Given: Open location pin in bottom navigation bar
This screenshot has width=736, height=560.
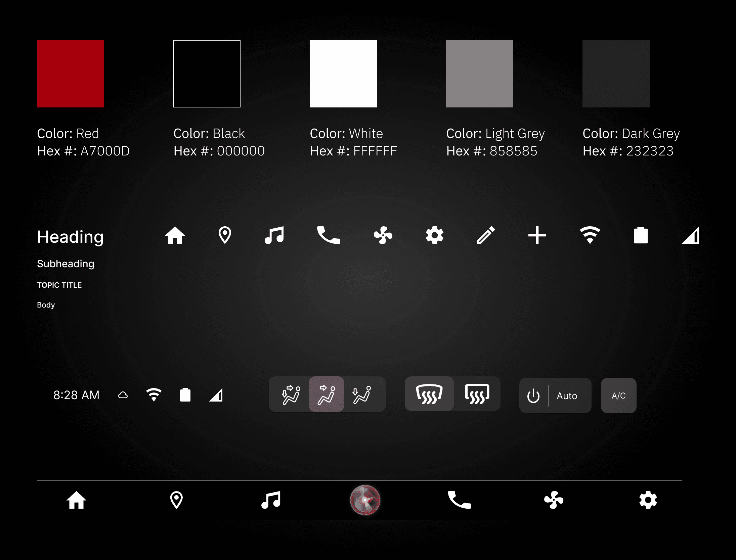Looking at the screenshot, I should click(176, 500).
